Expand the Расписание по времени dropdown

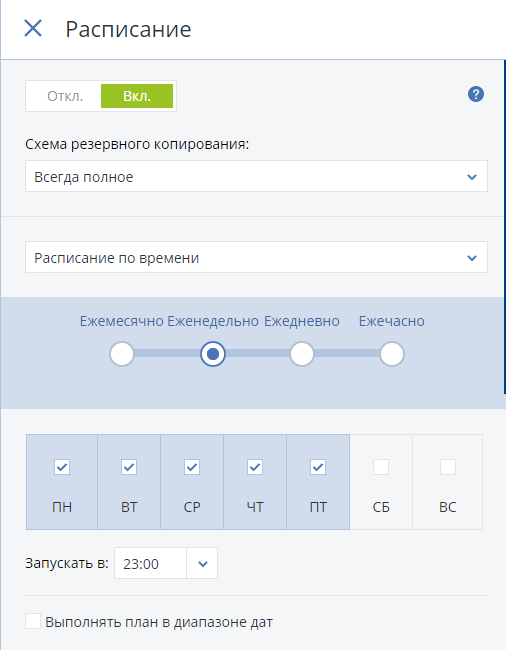click(256, 257)
